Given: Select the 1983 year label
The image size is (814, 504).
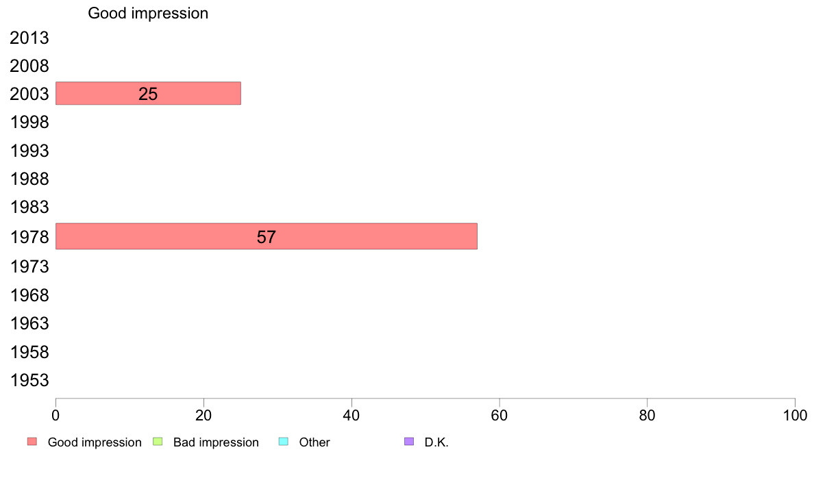Looking at the screenshot, I should pos(29,207).
